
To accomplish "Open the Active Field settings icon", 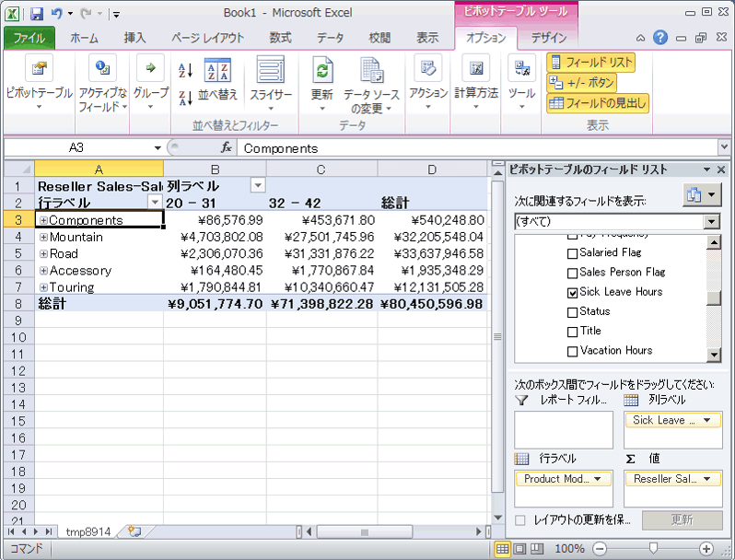I will 102,69.
